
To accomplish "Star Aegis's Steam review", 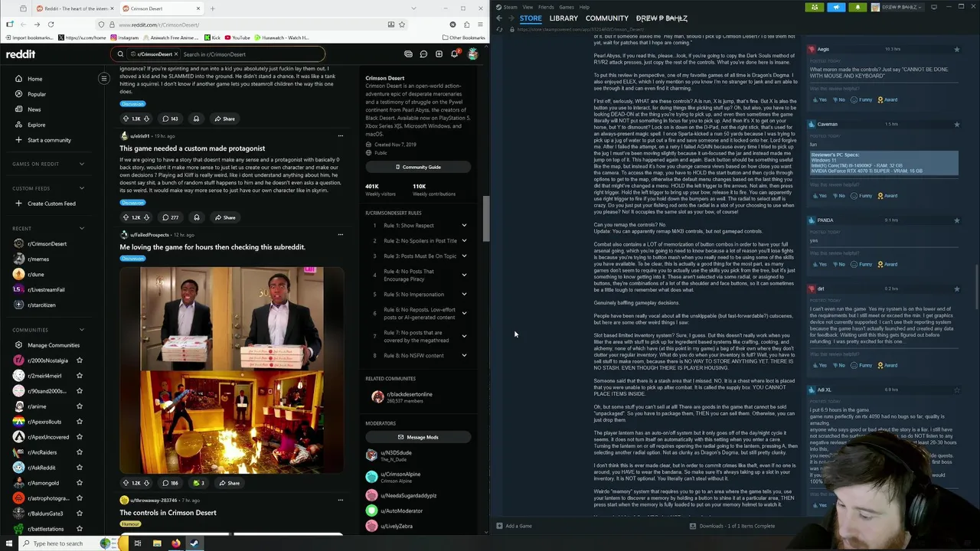I will coord(956,50).
